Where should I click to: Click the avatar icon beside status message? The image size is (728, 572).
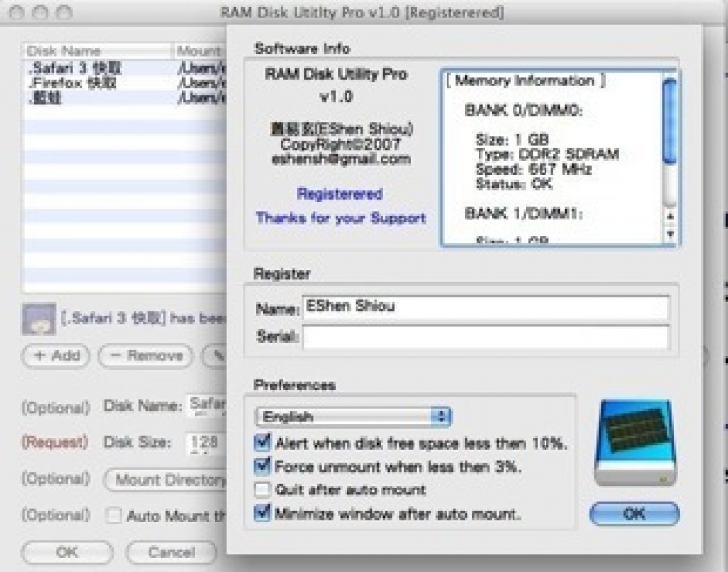click(x=39, y=319)
